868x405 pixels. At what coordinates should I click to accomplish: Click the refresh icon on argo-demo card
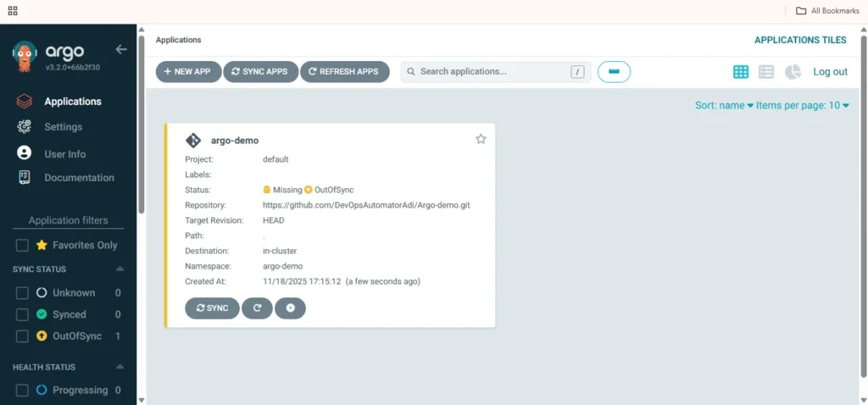click(257, 308)
